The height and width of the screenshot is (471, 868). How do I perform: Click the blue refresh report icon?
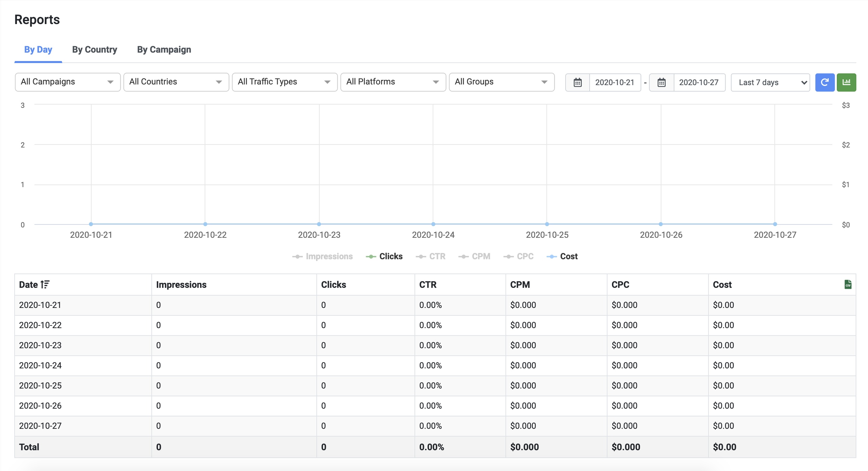[824, 82]
